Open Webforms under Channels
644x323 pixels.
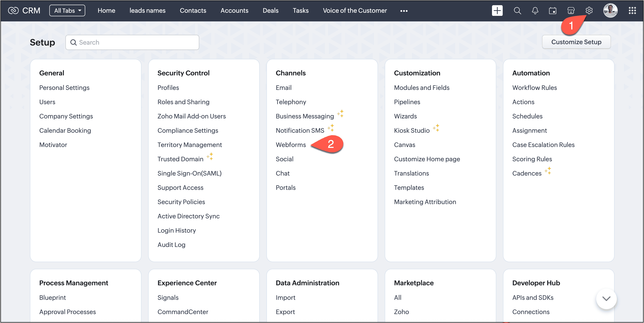tap(291, 145)
